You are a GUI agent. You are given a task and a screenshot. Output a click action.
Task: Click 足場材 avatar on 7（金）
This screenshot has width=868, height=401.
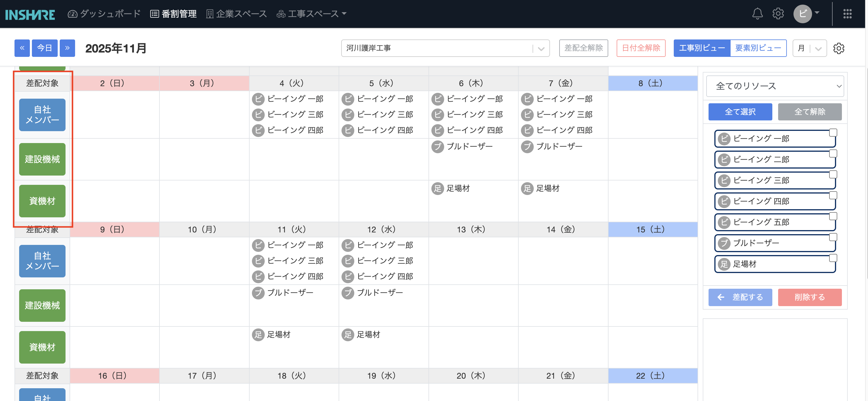tap(527, 188)
